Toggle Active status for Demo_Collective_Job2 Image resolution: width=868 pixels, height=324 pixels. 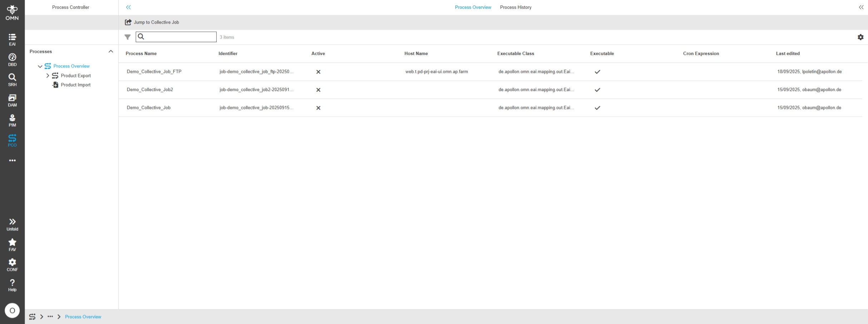pyautogui.click(x=318, y=90)
